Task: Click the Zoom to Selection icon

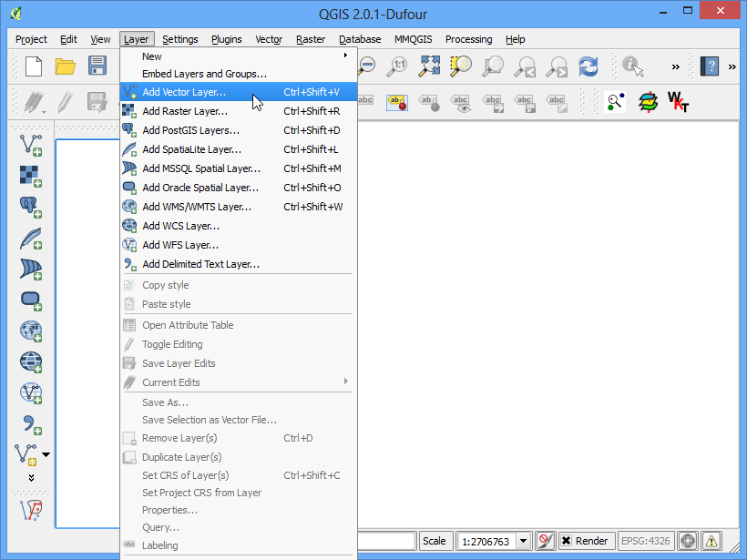Action: coord(461,66)
